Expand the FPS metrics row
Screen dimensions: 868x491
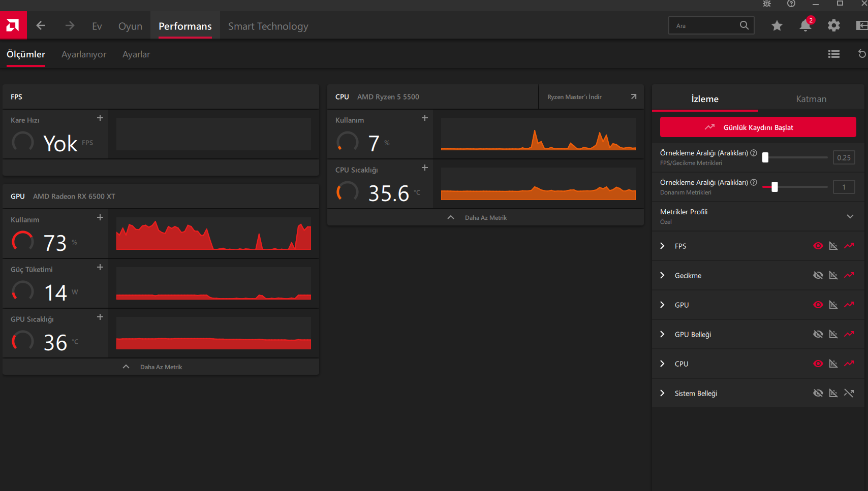tap(662, 246)
